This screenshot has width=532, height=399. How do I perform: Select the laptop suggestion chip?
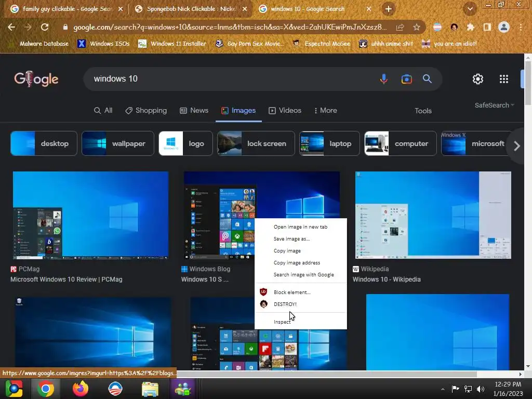tap(329, 143)
